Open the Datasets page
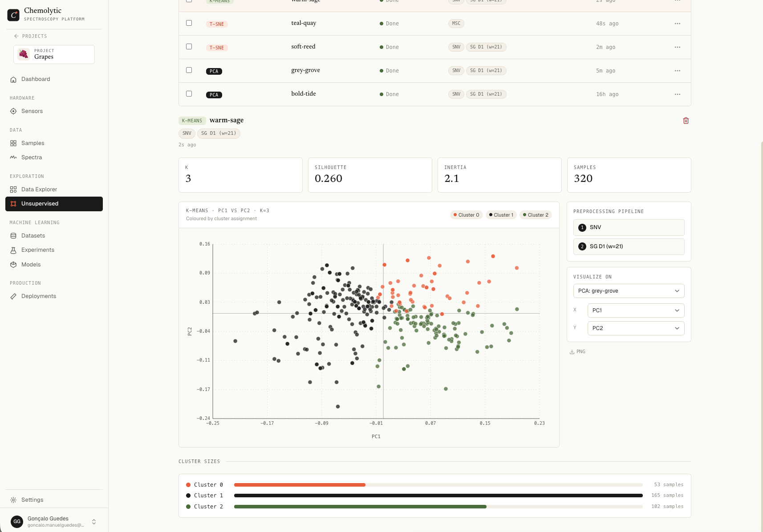The image size is (763, 532). pos(54,236)
